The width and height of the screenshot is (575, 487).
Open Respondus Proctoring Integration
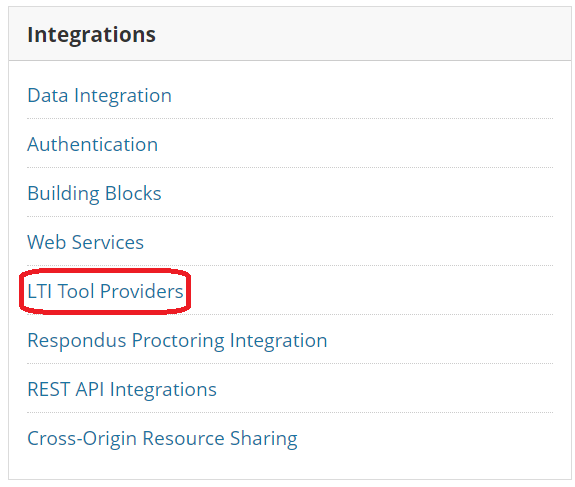(x=177, y=341)
